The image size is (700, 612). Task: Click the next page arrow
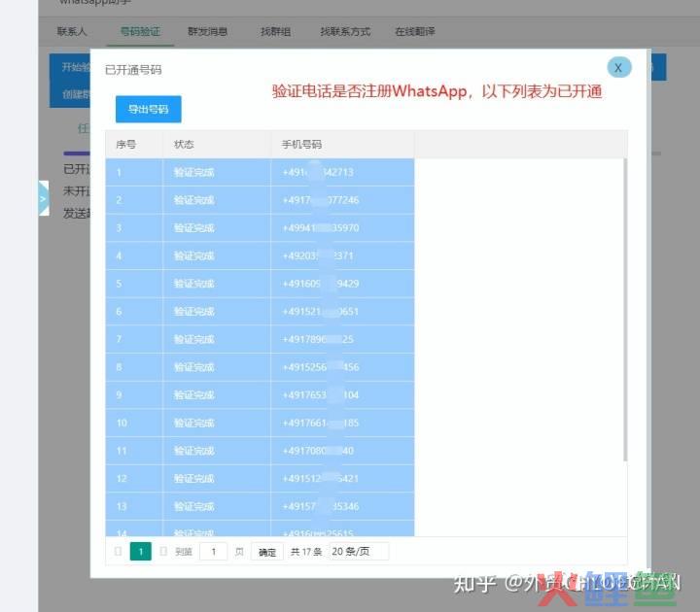click(x=163, y=552)
